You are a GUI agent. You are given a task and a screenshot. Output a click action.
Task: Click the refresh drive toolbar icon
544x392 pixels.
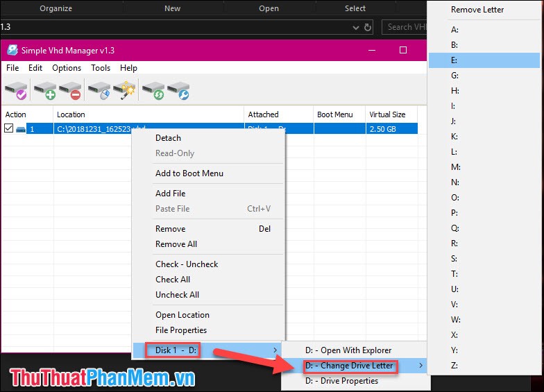(x=153, y=90)
